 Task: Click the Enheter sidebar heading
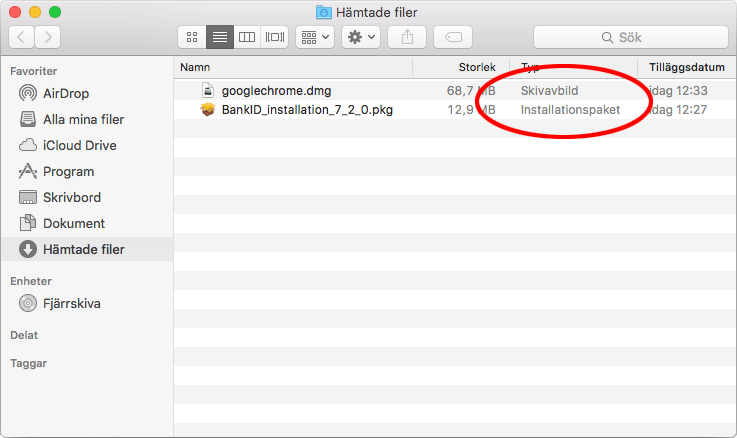click(x=31, y=281)
